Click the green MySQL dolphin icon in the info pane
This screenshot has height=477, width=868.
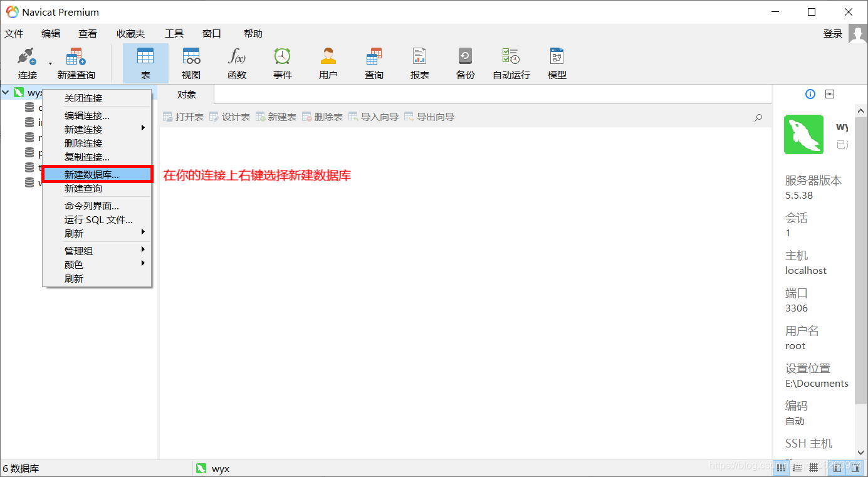tap(803, 134)
